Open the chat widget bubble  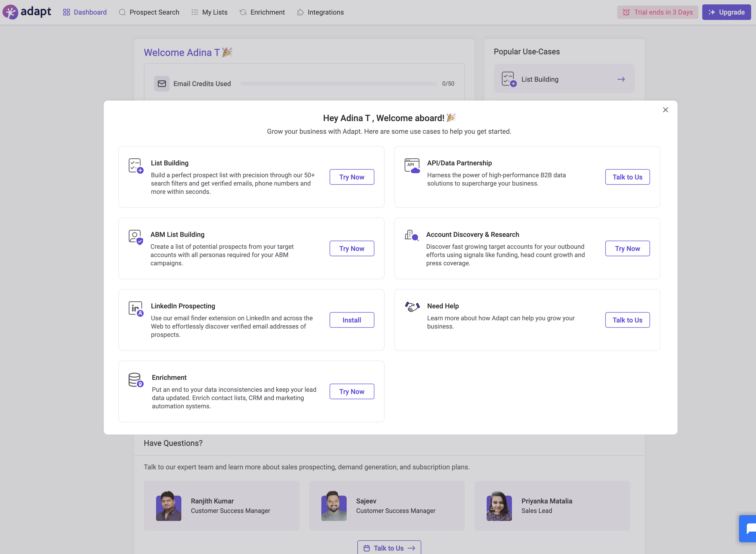pyautogui.click(x=748, y=529)
